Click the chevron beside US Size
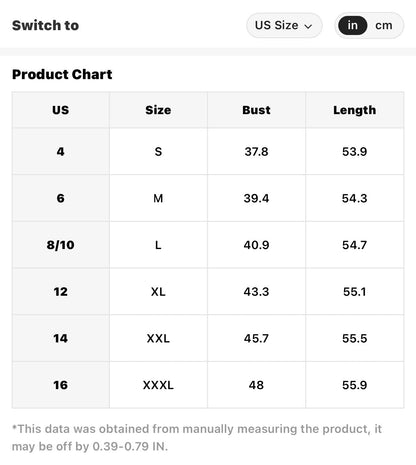 (309, 26)
